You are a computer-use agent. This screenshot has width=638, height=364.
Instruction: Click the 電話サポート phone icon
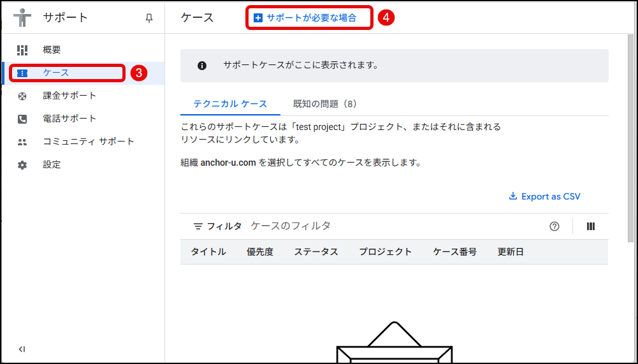point(22,119)
